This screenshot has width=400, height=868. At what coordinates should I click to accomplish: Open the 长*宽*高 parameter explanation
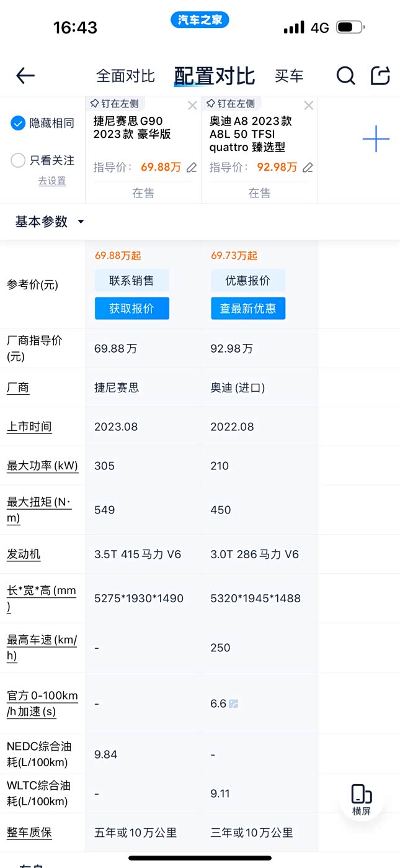[x=42, y=599]
